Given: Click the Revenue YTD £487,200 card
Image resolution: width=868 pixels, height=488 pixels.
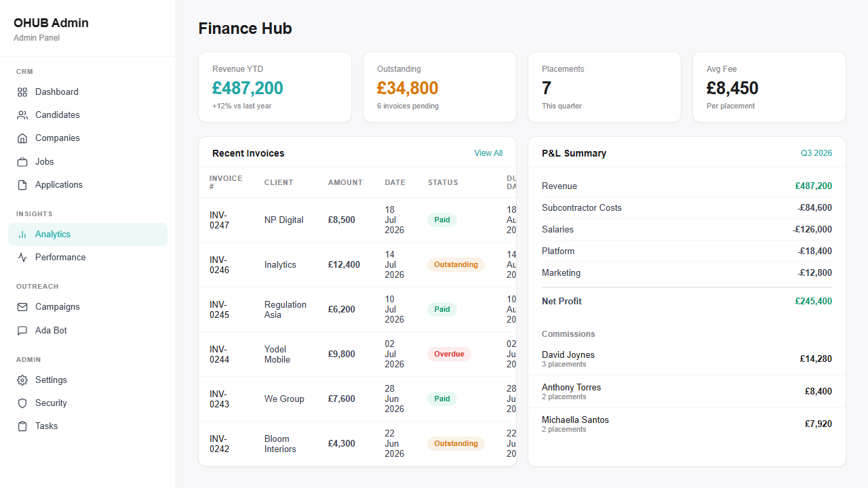Looking at the screenshot, I should tap(275, 87).
